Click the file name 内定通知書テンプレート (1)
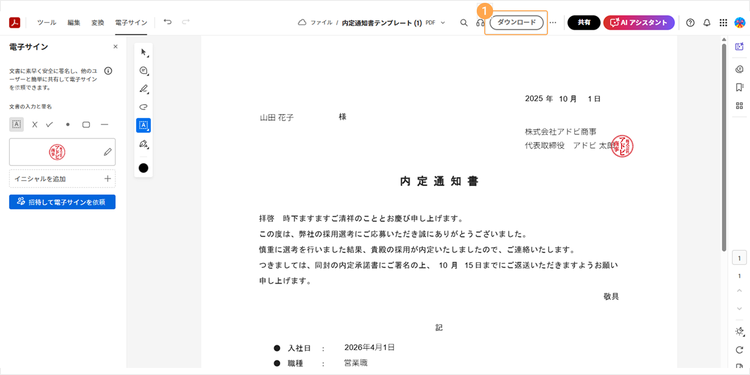 [x=382, y=22]
